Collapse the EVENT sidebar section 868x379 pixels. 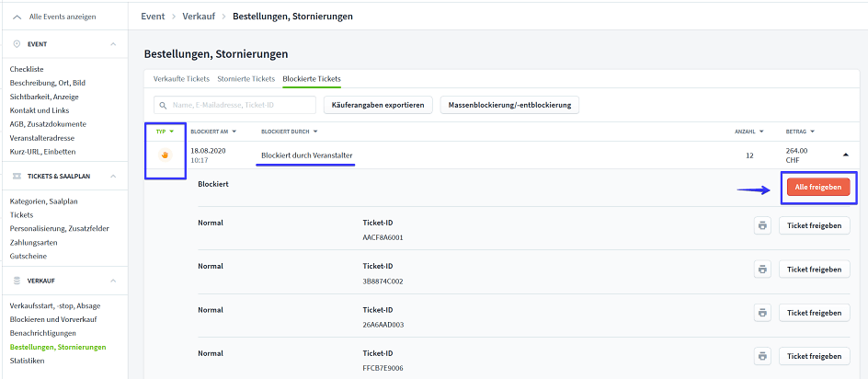click(113, 44)
